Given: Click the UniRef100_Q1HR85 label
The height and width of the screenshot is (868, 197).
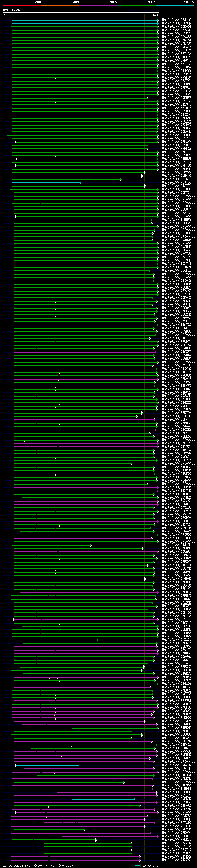Looking at the screenshot, I should click(177, 487).
